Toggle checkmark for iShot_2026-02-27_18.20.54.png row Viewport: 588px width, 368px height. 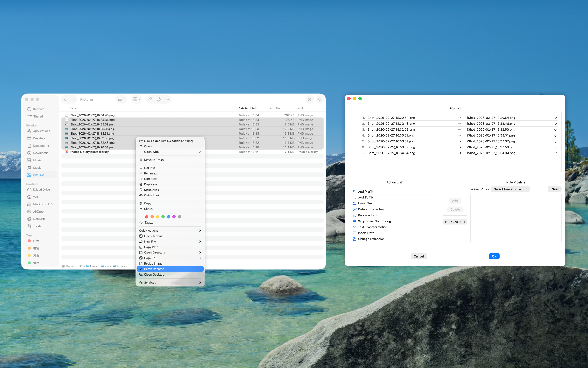556,118
